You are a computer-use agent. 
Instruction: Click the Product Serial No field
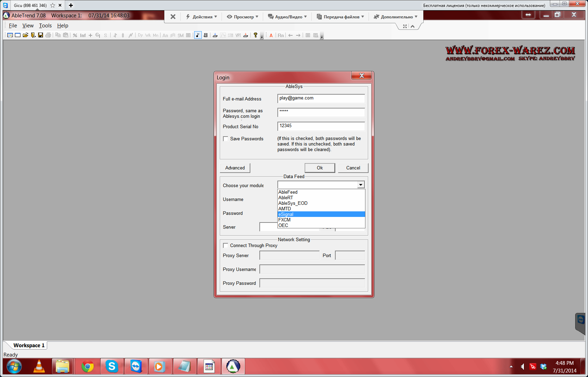point(321,126)
